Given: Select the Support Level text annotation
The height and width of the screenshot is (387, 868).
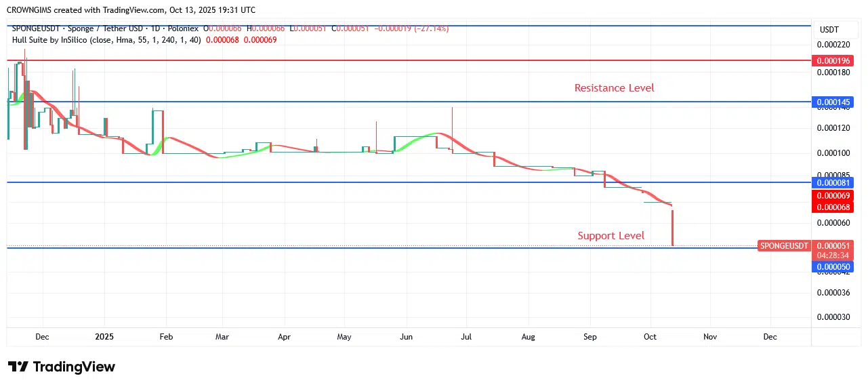Looking at the screenshot, I should [611, 236].
